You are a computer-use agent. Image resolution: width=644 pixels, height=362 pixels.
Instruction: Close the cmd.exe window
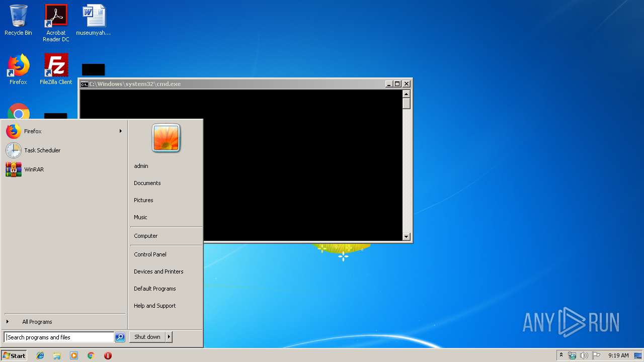(x=407, y=84)
